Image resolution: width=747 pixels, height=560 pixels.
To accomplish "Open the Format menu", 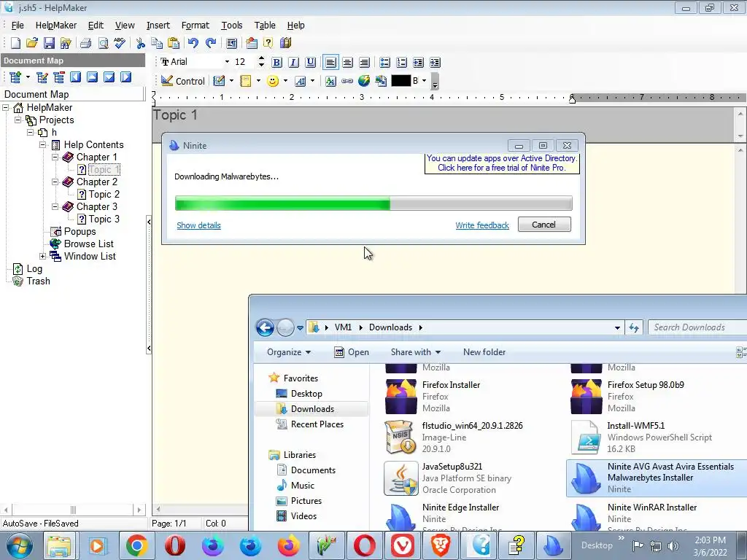I will pyautogui.click(x=196, y=26).
